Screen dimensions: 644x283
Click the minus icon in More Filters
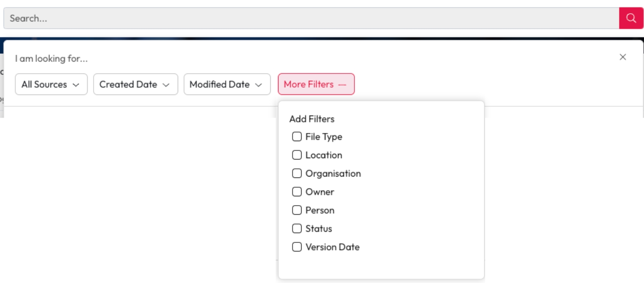pyautogui.click(x=342, y=85)
